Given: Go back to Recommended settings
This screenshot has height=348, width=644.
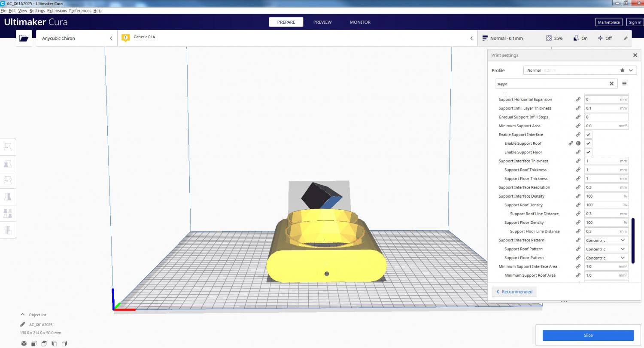Looking at the screenshot, I should pos(514,292).
